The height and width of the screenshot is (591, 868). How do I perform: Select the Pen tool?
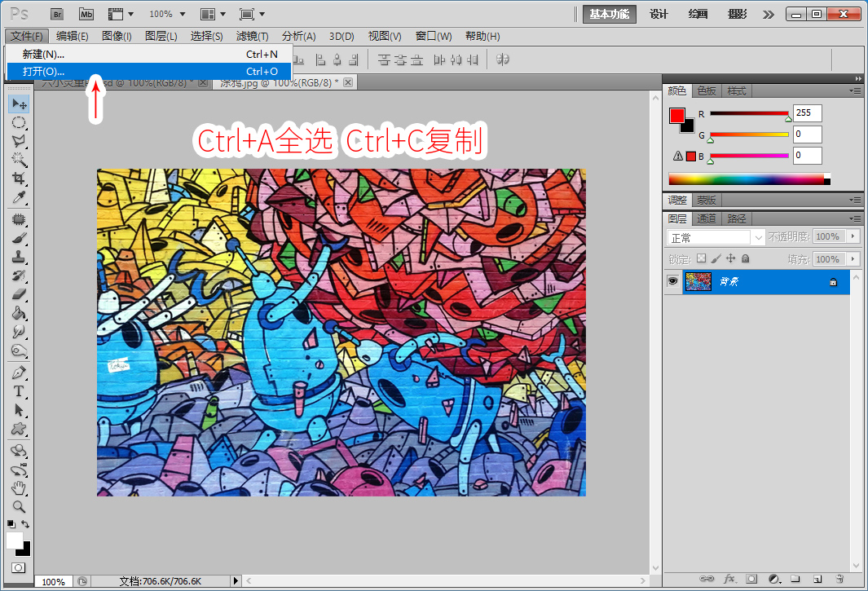(x=19, y=373)
